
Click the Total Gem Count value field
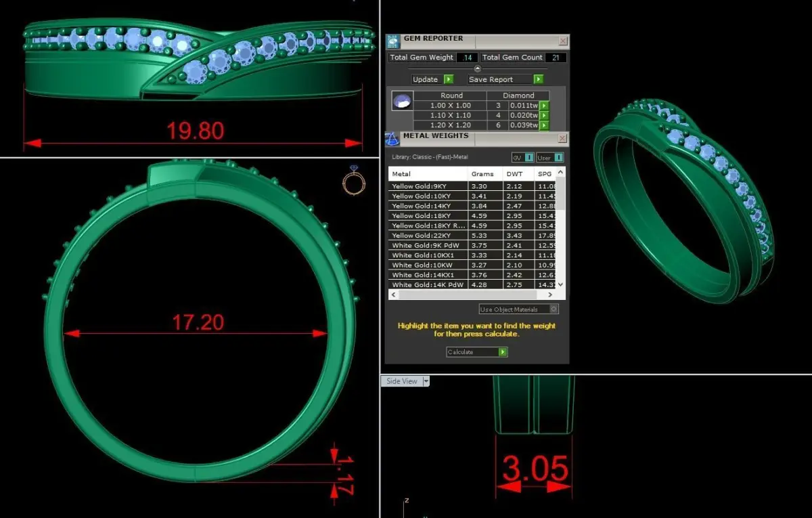[556, 58]
